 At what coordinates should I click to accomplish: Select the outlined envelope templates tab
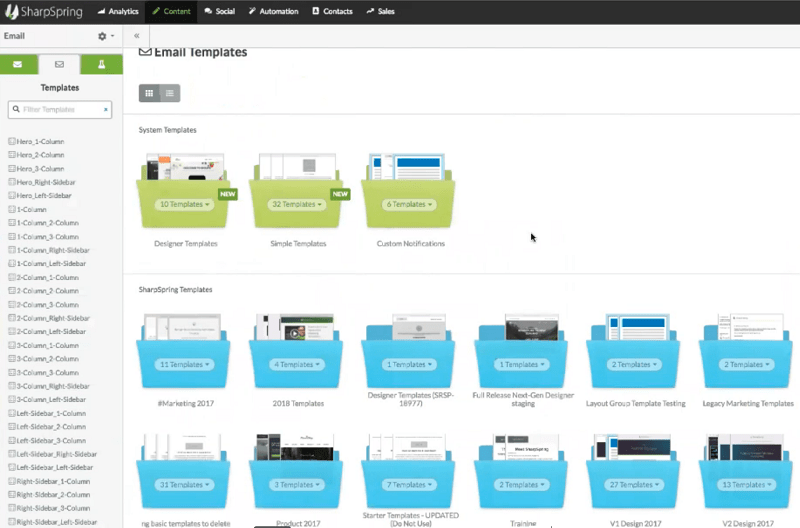(x=60, y=65)
